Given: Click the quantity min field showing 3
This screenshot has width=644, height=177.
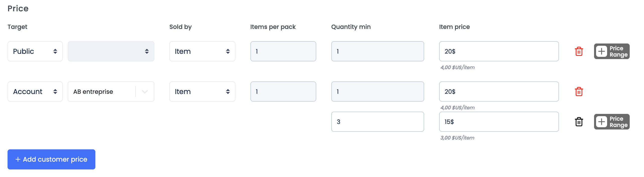Looking at the screenshot, I should [x=377, y=122].
